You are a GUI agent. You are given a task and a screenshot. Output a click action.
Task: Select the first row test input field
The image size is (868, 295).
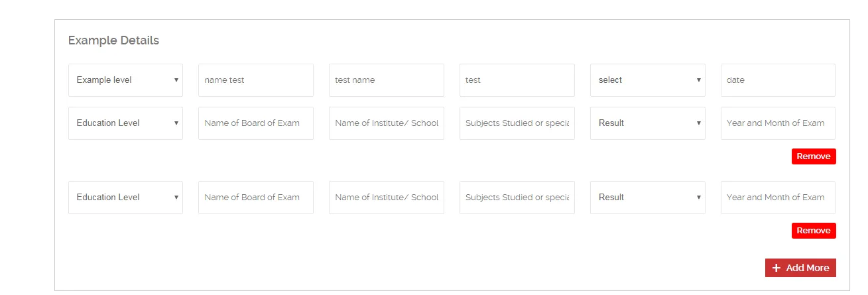pos(517,80)
